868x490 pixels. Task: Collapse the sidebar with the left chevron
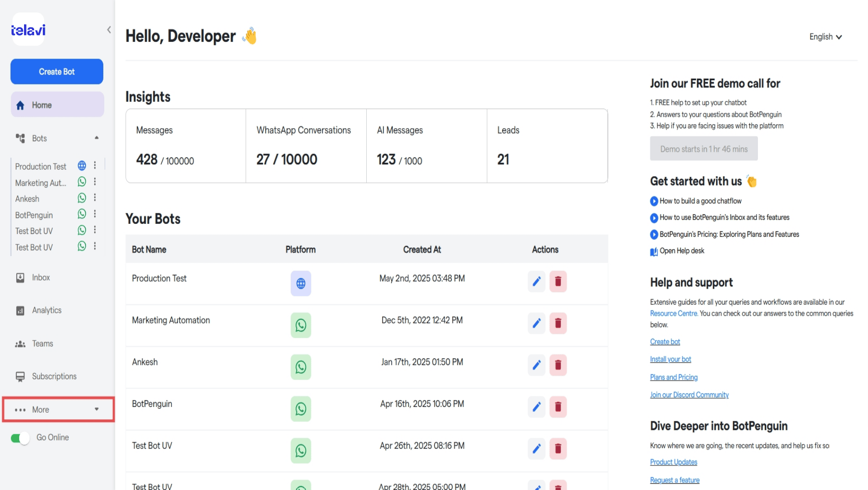pos(109,30)
